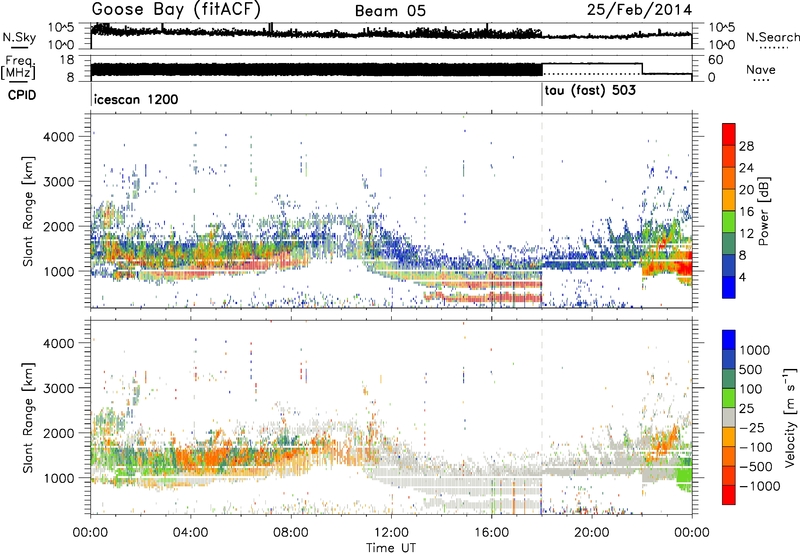Click the 04:00 tick on time axis
800x554 pixels.
tap(191, 533)
